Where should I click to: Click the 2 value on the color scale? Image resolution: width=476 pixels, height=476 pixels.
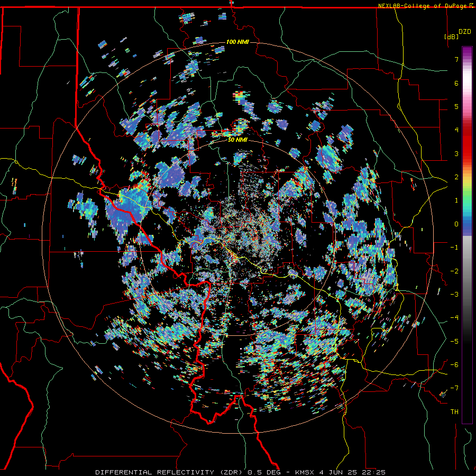tap(456, 177)
